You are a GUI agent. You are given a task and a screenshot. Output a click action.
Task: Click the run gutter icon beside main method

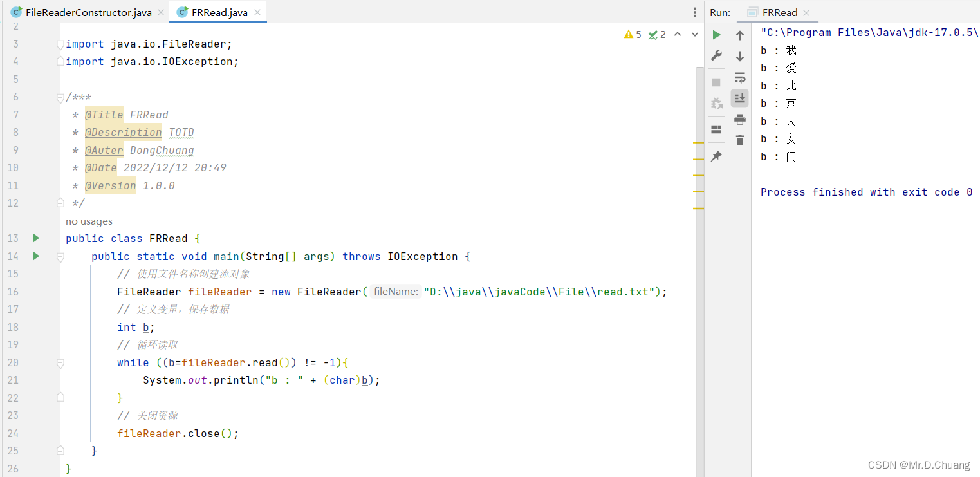click(36, 256)
